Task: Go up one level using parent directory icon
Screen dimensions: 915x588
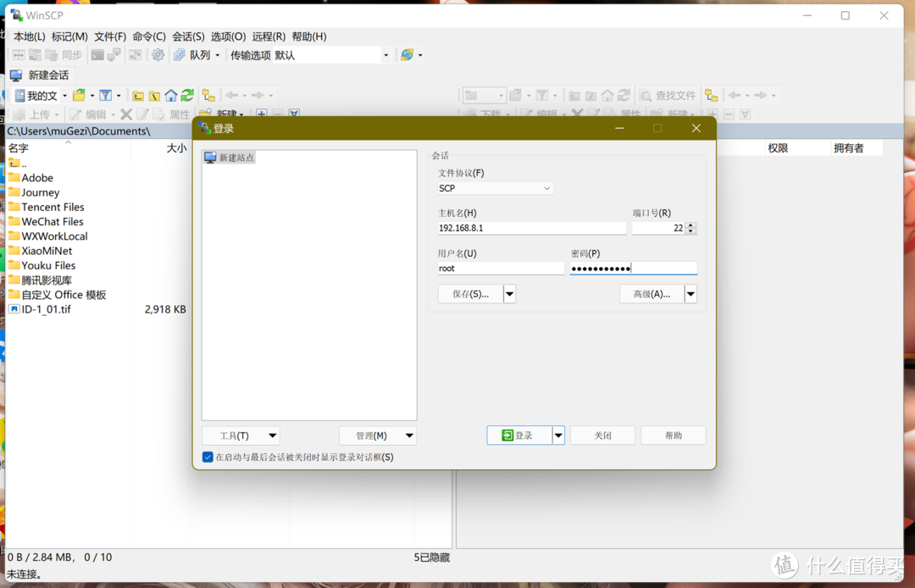Action: pyautogui.click(x=137, y=95)
